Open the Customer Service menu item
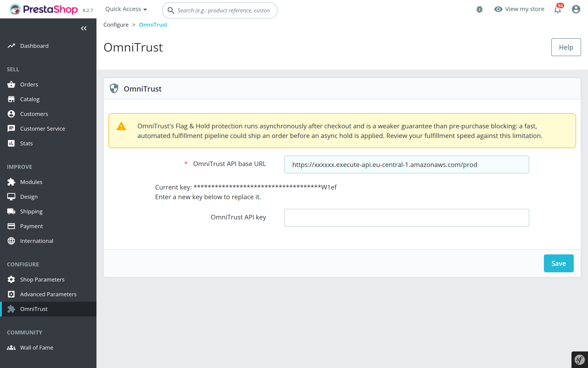Viewport: 588px width, 368px height. point(48,129)
